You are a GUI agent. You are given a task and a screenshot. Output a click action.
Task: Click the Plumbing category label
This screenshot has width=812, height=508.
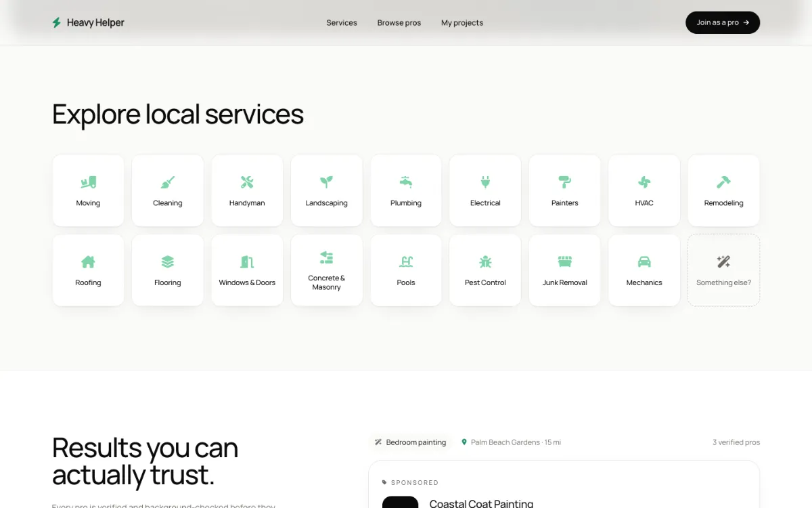(x=406, y=203)
